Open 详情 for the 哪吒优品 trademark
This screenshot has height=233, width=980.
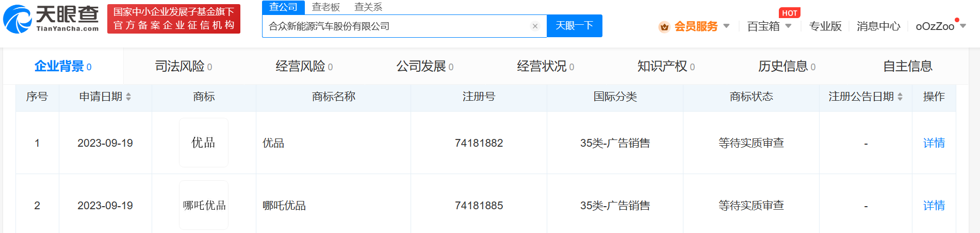click(x=934, y=205)
